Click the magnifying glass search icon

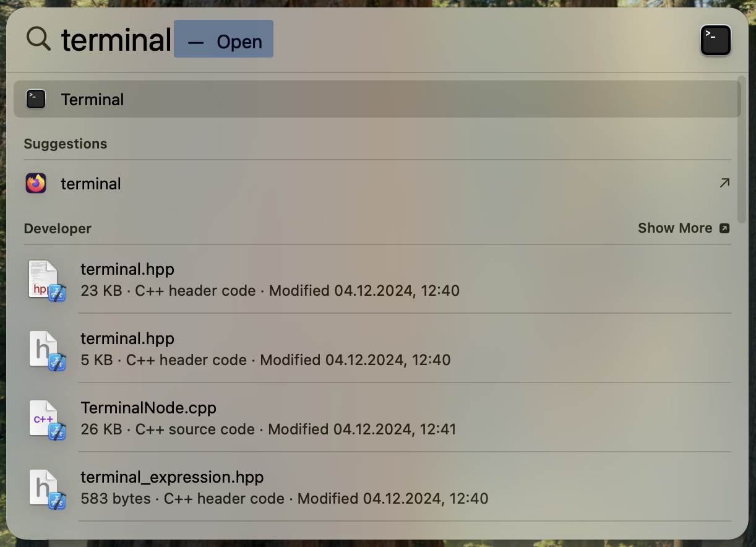tap(38, 38)
